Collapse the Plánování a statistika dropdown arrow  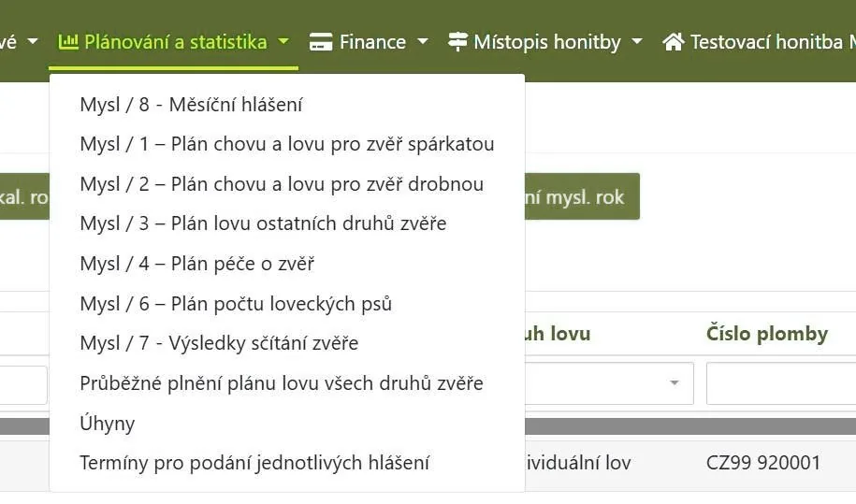(x=283, y=41)
